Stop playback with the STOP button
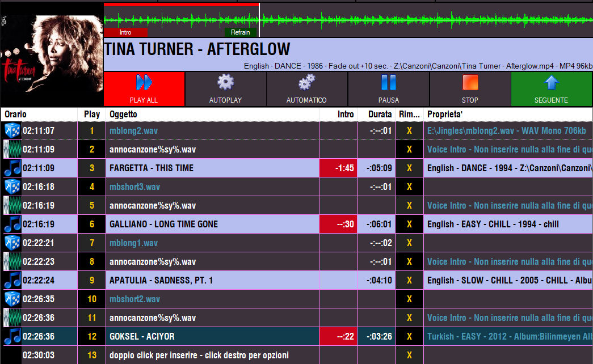593x364 pixels. click(470, 89)
